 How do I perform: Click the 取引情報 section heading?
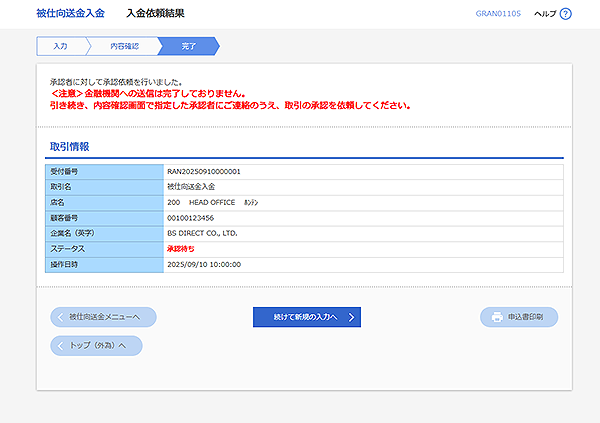[69, 147]
